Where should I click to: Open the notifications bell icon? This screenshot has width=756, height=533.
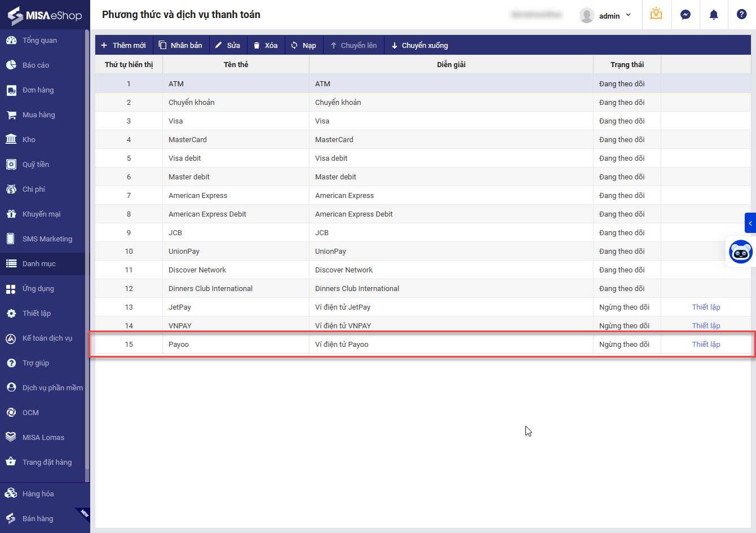pyautogui.click(x=714, y=15)
